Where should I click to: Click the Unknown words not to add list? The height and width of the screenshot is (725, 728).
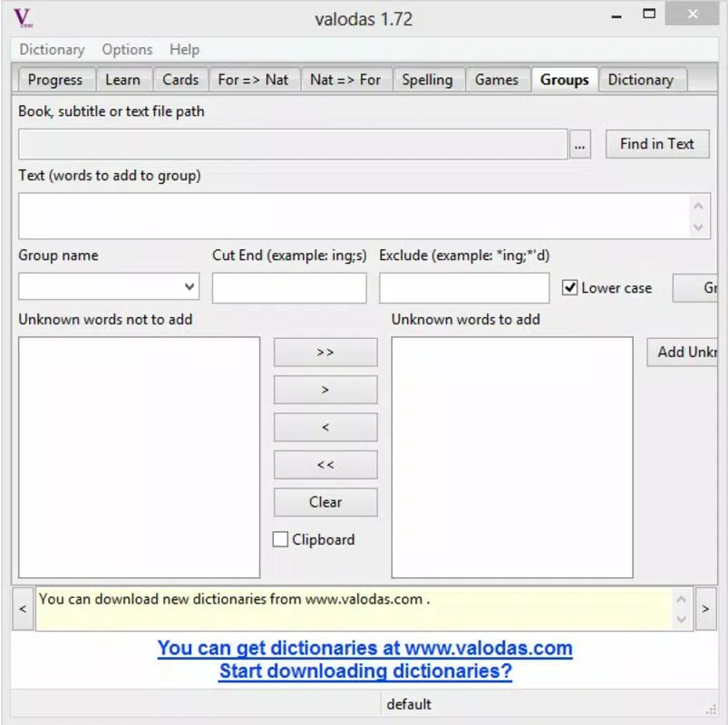coord(140,458)
